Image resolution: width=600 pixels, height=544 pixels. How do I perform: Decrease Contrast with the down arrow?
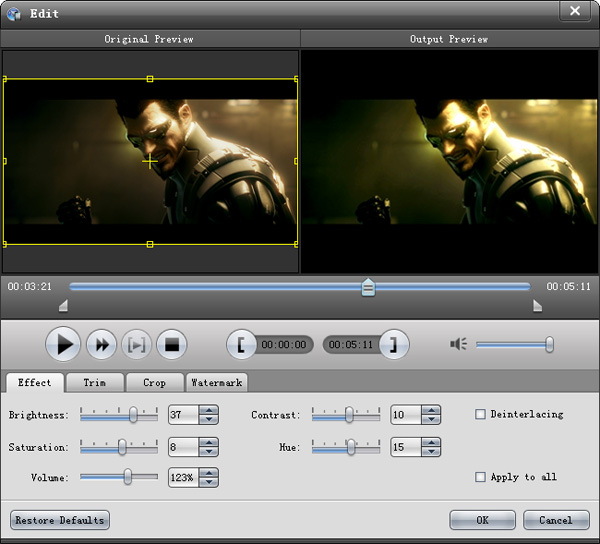pos(431,419)
